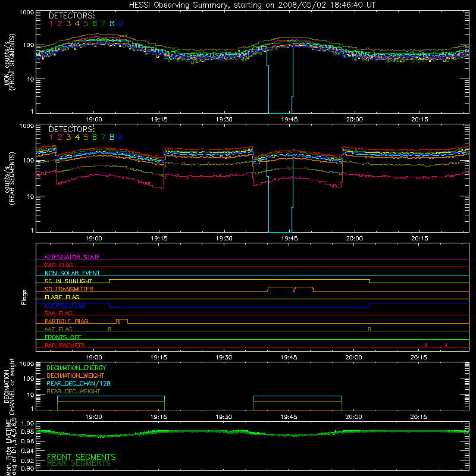Click the 19:00 tick under front segments plot
Image resolution: width=476 pixels, height=476 pixels.
[x=93, y=120]
